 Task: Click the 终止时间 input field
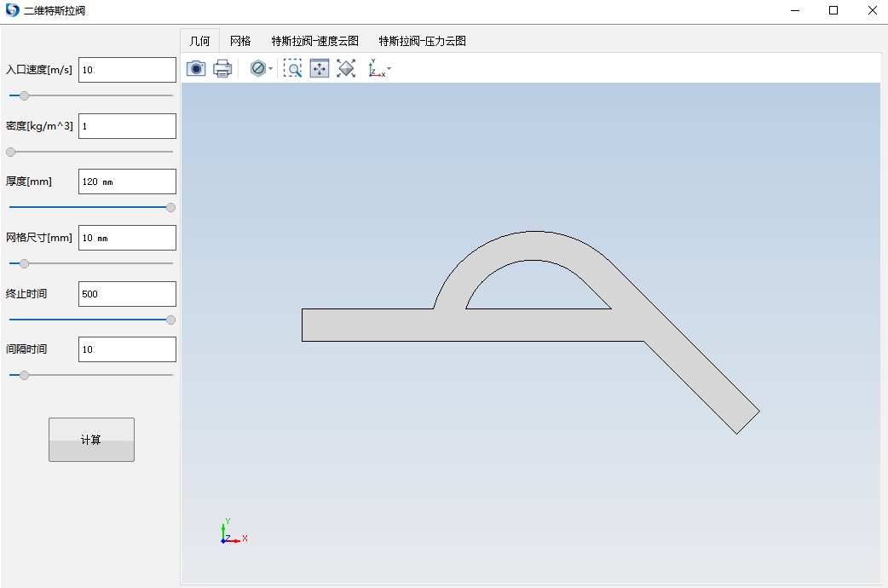pos(127,294)
